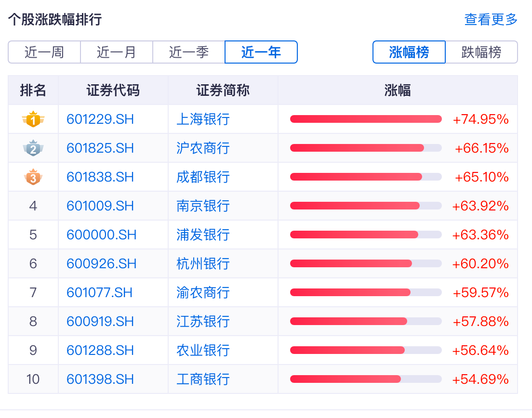Click the +74.95% gain value
The height and width of the screenshot is (418, 532).
point(480,119)
